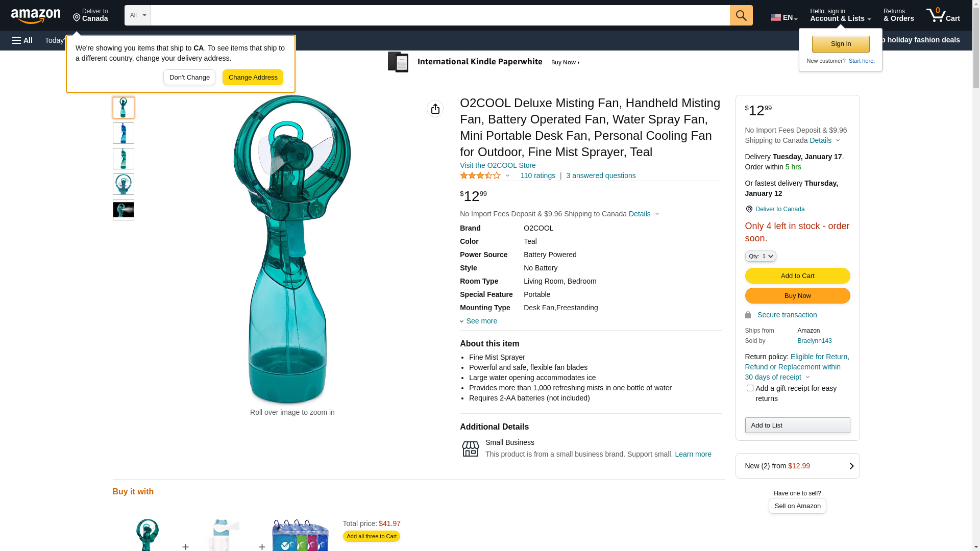Open the shopping cart icon
This screenshot has width=980, height=551.
(x=943, y=15)
